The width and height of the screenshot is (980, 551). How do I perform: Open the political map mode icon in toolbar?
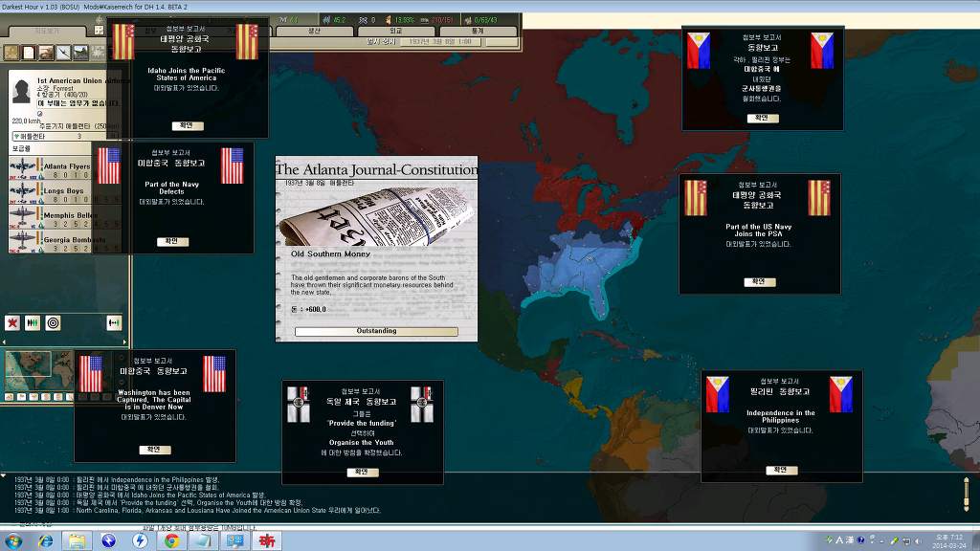tap(11, 53)
